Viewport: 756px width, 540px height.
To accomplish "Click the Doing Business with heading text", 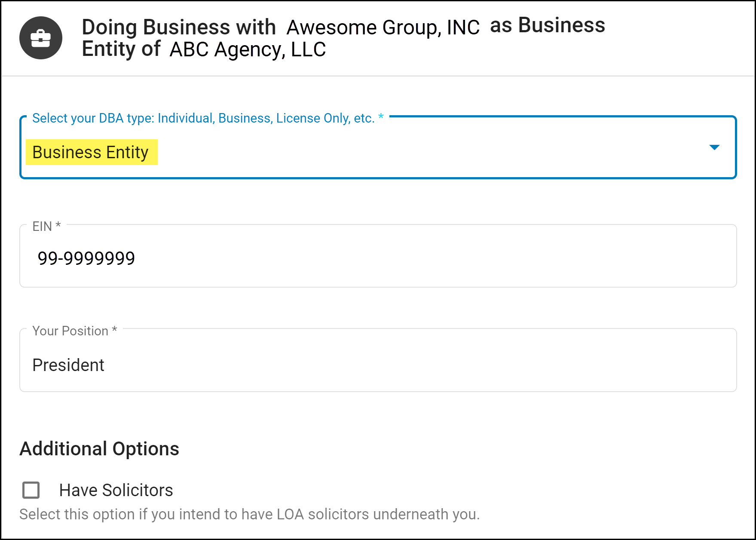I will coord(179,27).
